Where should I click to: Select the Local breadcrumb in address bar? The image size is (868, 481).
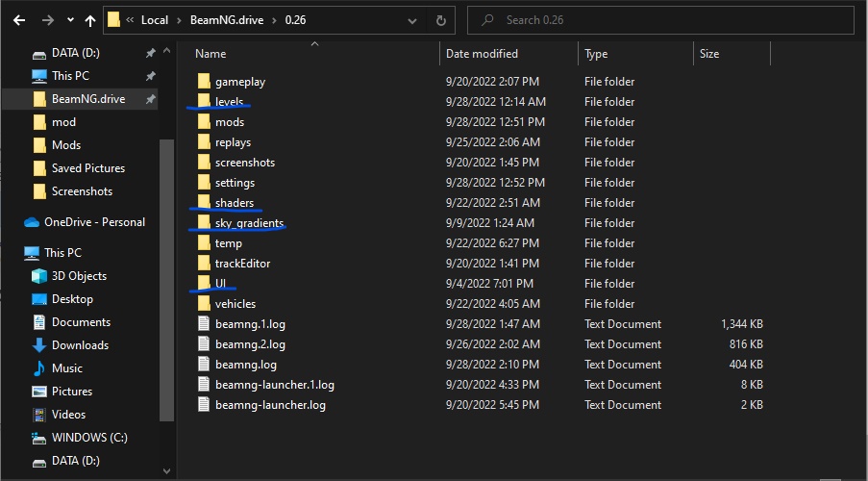[155, 20]
